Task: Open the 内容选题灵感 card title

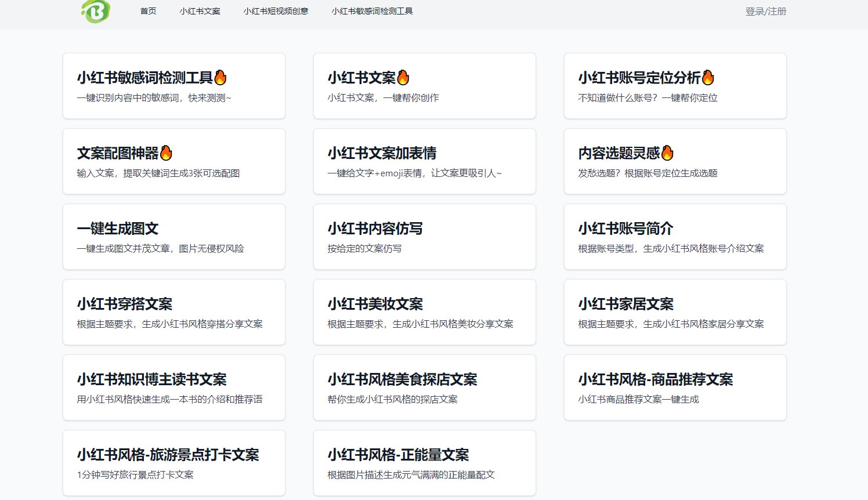Action: (x=619, y=153)
